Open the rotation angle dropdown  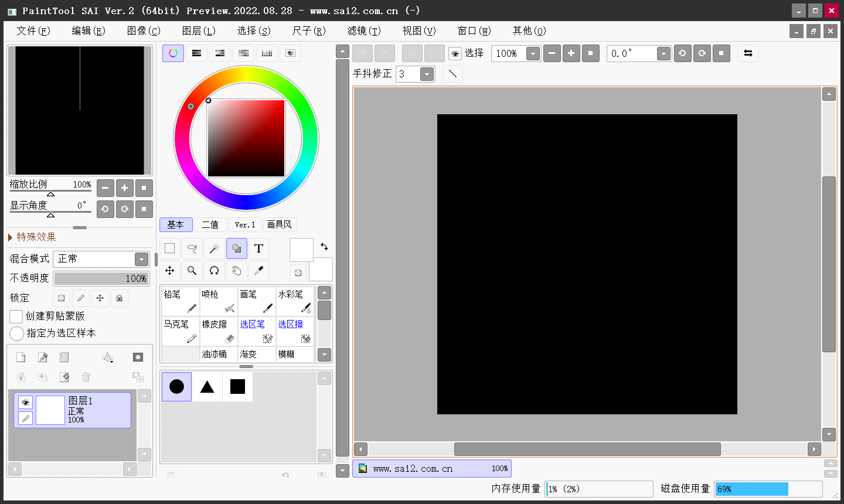tap(663, 54)
